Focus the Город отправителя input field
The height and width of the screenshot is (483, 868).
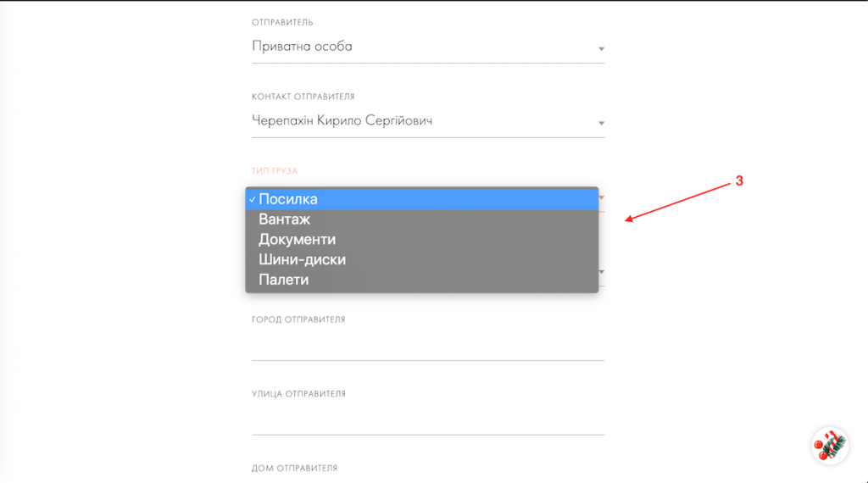[x=427, y=346]
